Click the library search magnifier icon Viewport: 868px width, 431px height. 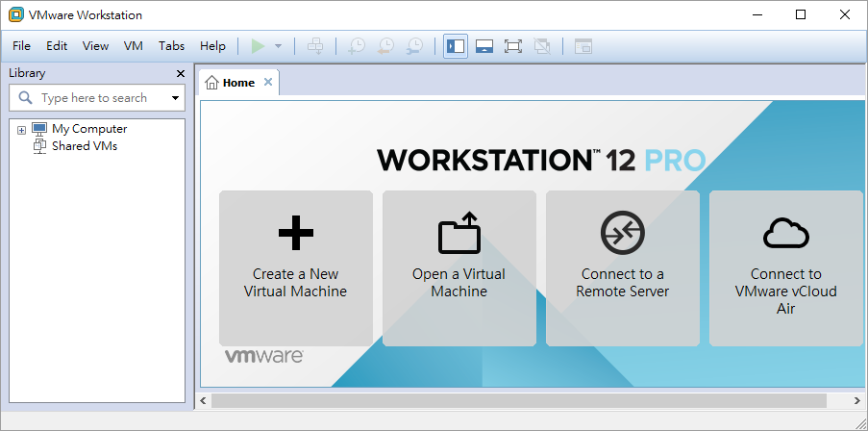coord(25,98)
